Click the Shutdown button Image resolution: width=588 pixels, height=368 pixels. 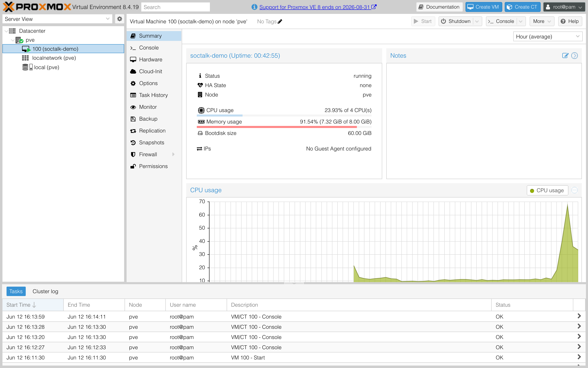tap(456, 21)
